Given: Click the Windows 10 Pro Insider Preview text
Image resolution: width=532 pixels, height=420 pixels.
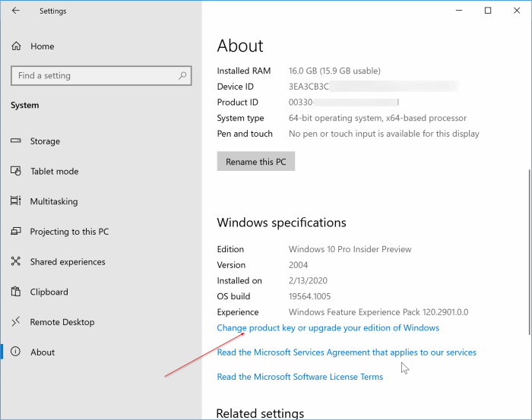Looking at the screenshot, I should point(350,249).
